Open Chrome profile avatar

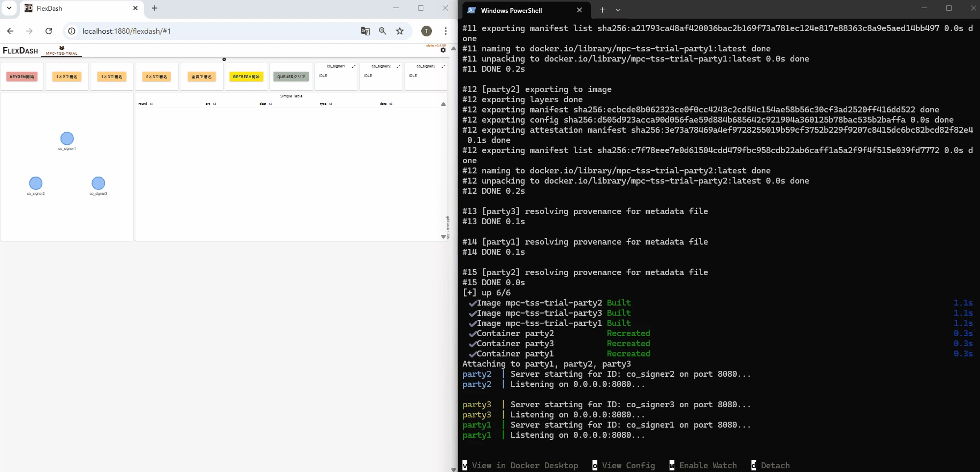click(427, 31)
